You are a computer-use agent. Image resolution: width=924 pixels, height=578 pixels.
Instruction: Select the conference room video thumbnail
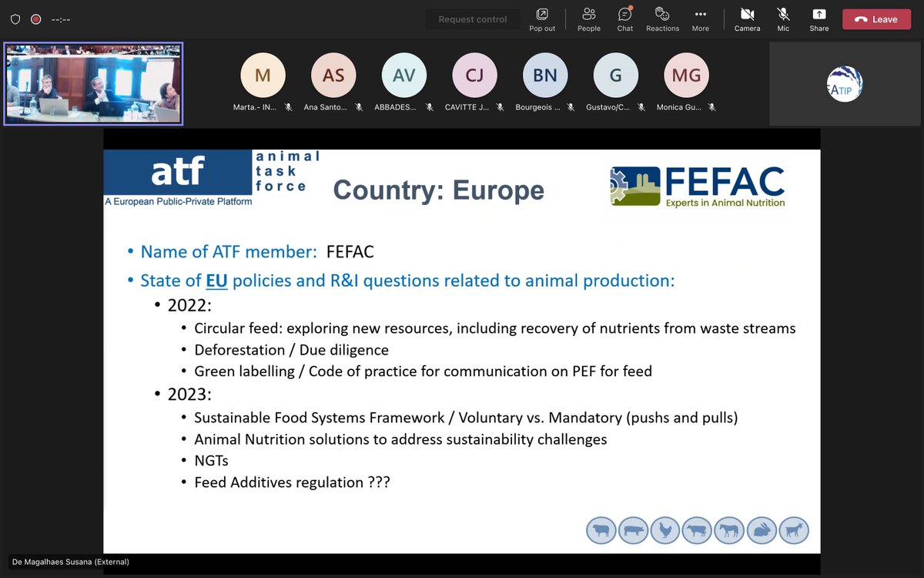pos(93,83)
